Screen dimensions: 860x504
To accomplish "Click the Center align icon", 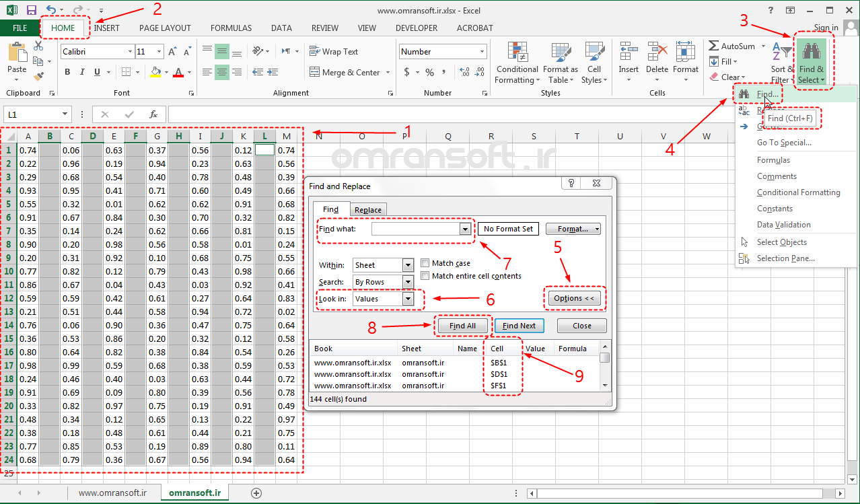I will pyautogui.click(x=222, y=72).
